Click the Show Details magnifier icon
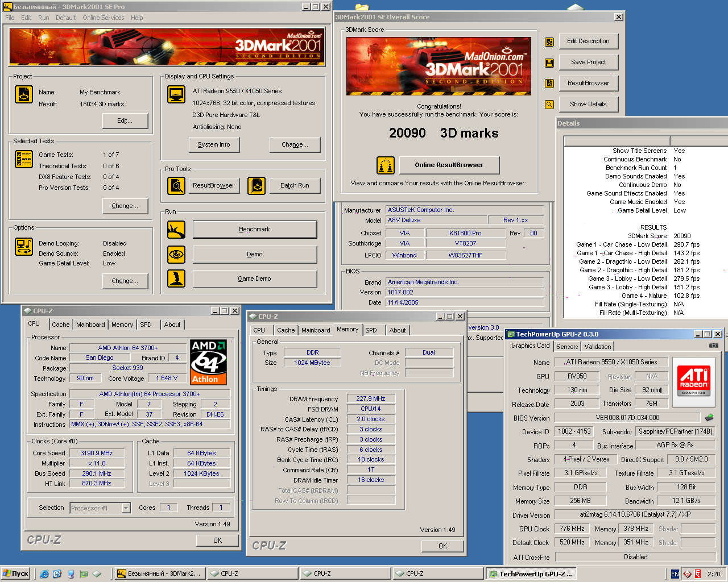Viewport: 728px width, 582px height. point(549,105)
